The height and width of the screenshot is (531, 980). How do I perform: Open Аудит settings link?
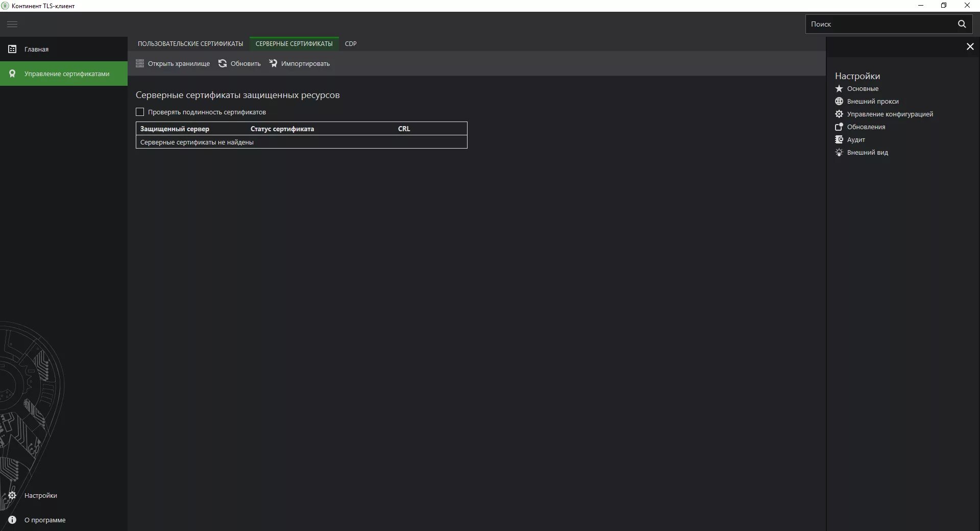pyautogui.click(x=856, y=140)
